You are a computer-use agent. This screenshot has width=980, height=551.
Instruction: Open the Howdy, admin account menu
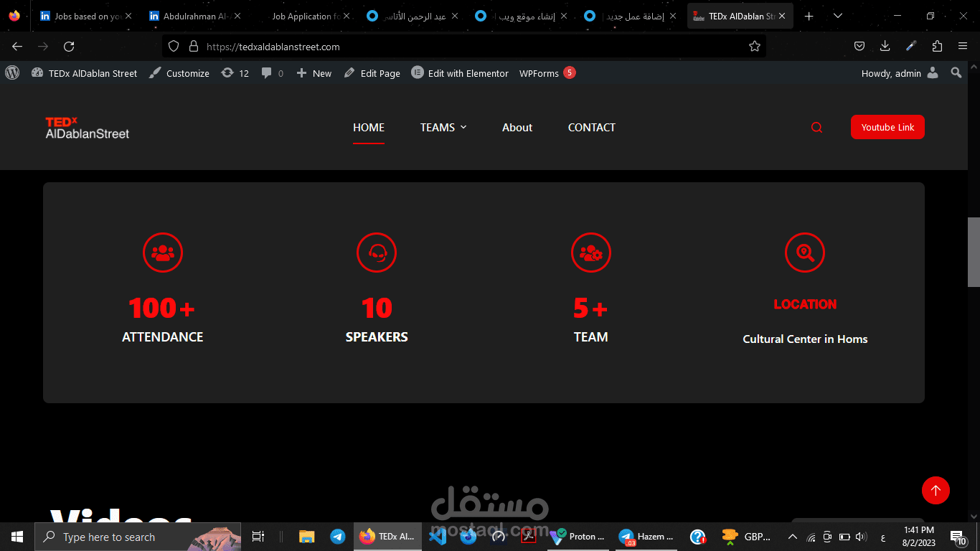900,73
